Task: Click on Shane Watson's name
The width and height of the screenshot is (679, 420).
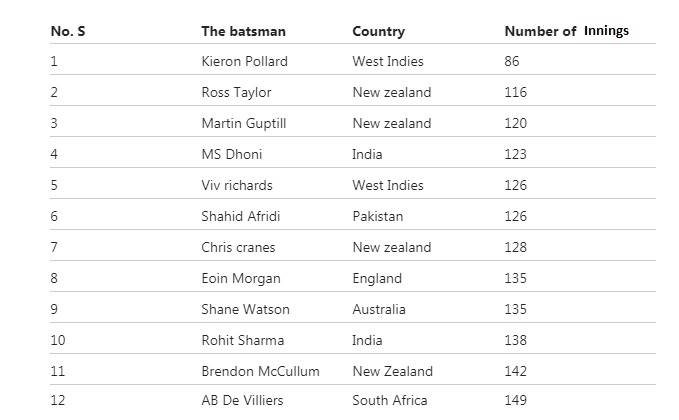Action: coord(246,309)
